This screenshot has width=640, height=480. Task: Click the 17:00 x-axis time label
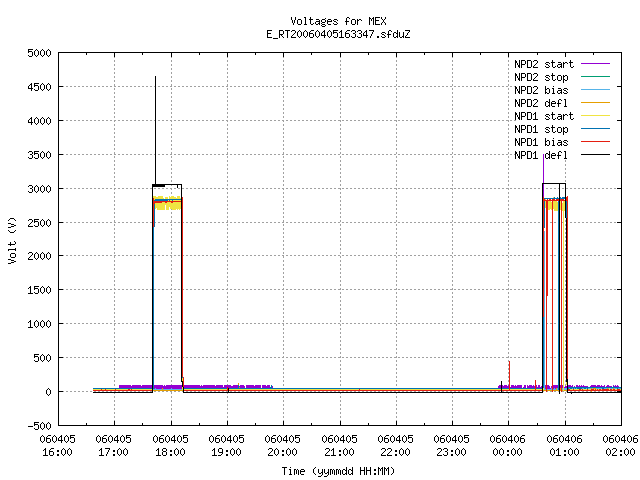(113, 452)
